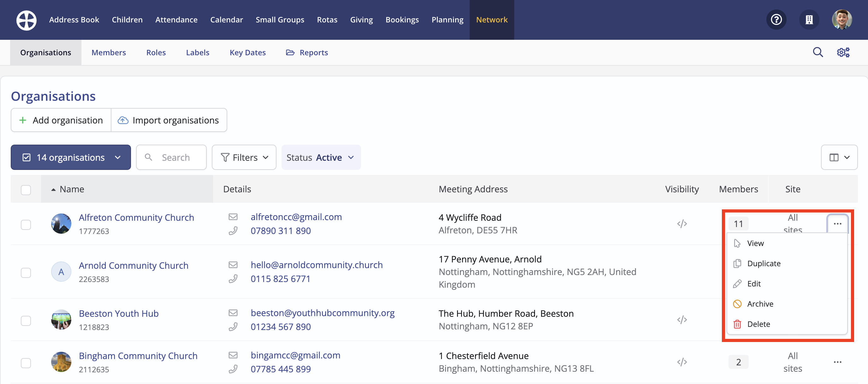This screenshot has height=384, width=868.
Task: Click the ChurchSuite logo icon
Action: 26,20
